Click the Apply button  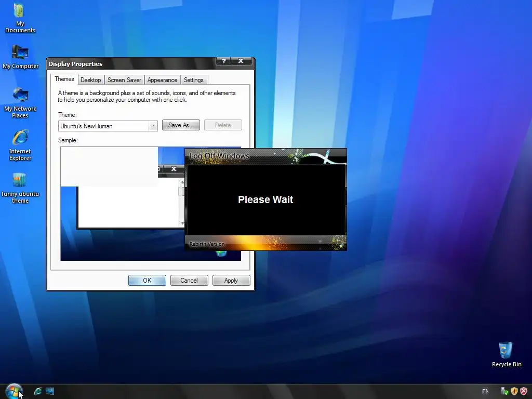click(x=231, y=281)
